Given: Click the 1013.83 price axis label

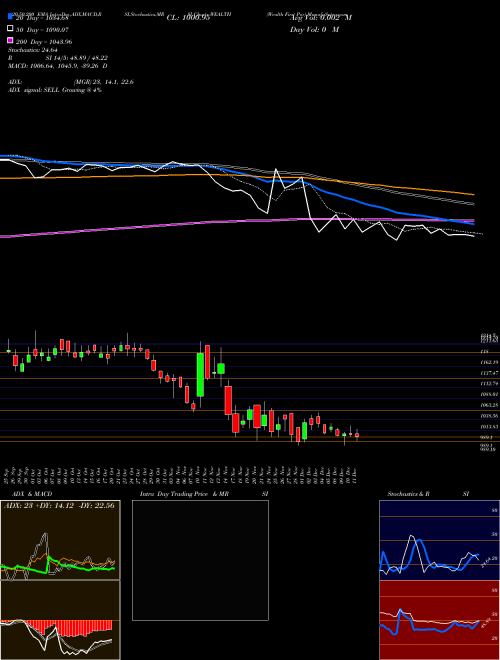Looking at the screenshot, I should (489, 426).
